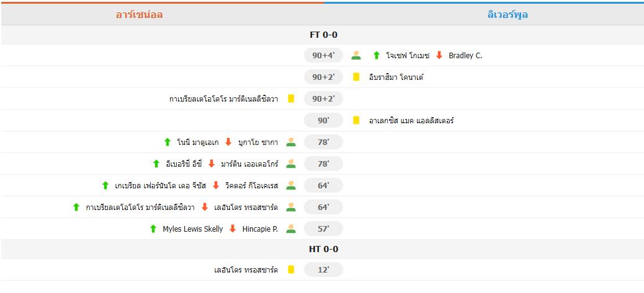644x293 pixels.
Task: Select player name เกเบรียล เฟอร์นันโด เดอ จีซัส
Action: [160, 186]
